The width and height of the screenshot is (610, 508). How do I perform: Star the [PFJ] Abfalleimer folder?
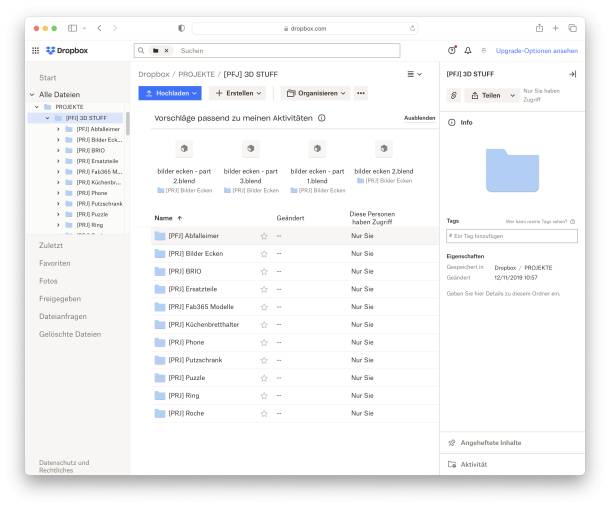coord(264,236)
